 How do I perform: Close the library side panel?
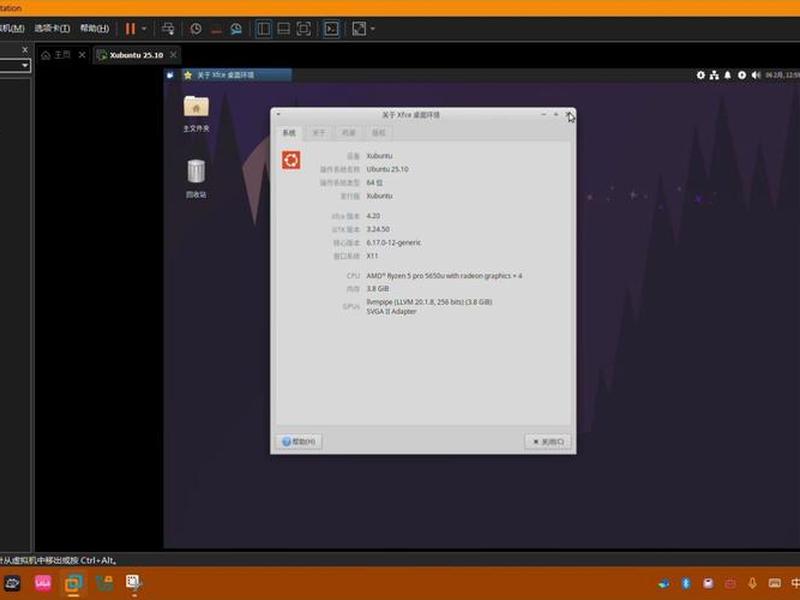tap(25, 49)
